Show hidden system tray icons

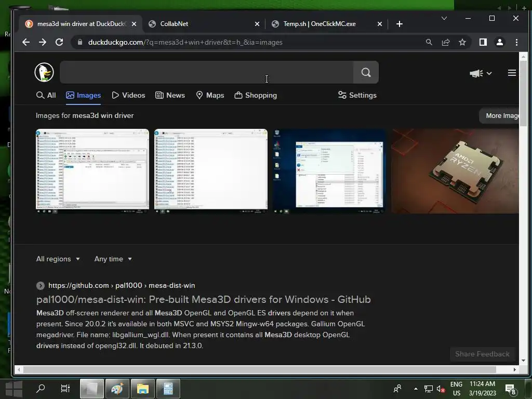click(x=416, y=389)
